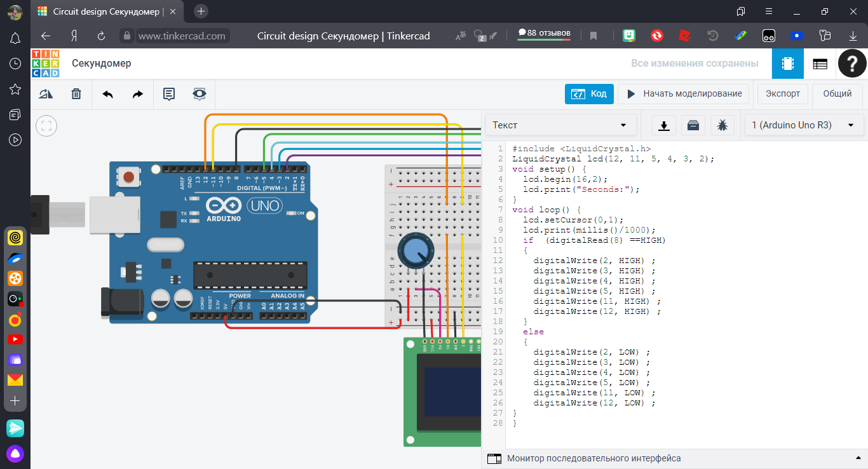Open the Alice assistant purple icon

(15, 454)
